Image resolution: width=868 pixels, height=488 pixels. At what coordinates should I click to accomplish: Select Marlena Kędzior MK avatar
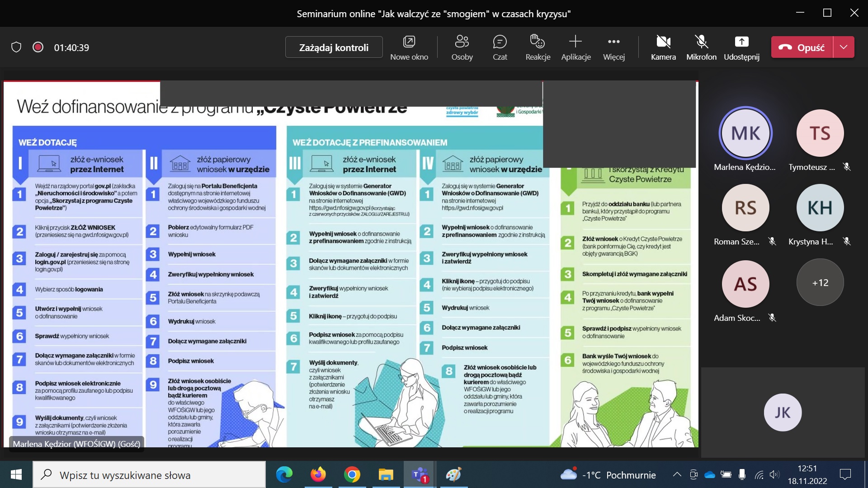[745, 133]
